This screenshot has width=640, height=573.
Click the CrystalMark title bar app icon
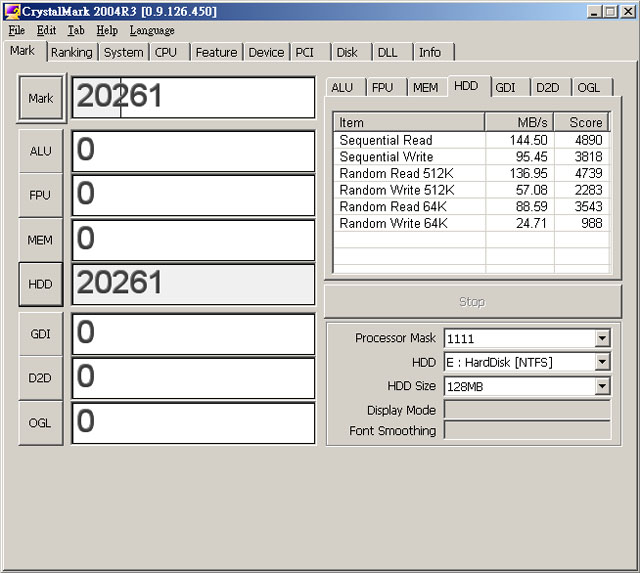(x=13, y=11)
